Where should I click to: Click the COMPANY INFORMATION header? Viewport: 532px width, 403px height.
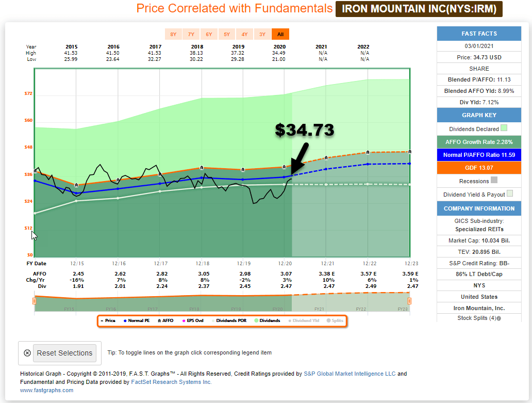[x=479, y=208]
